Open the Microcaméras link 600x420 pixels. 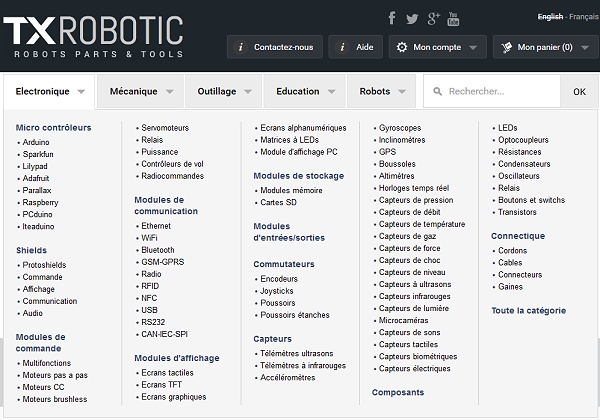click(x=404, y=321)
